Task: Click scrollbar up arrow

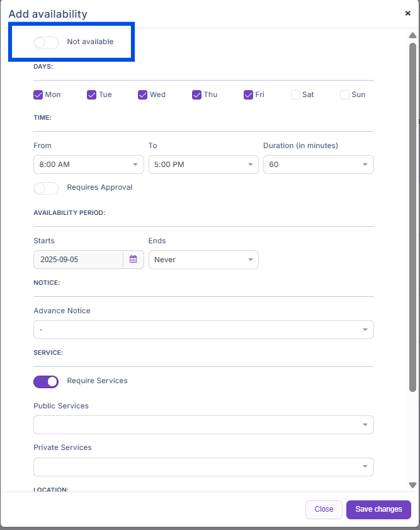Action: [412, 35]
